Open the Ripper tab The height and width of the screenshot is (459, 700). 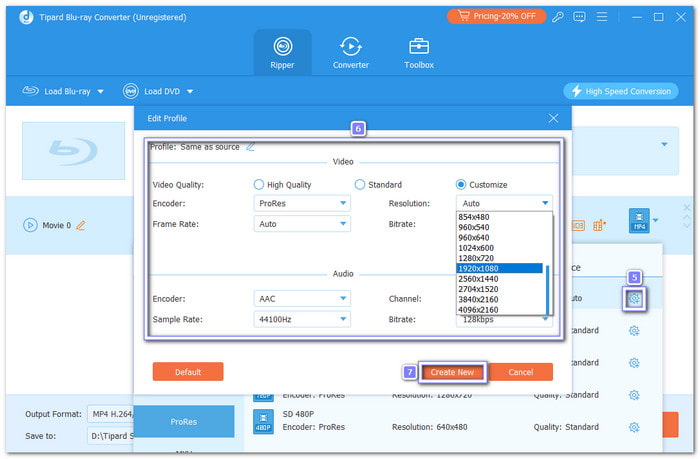(x=283, y=53)
